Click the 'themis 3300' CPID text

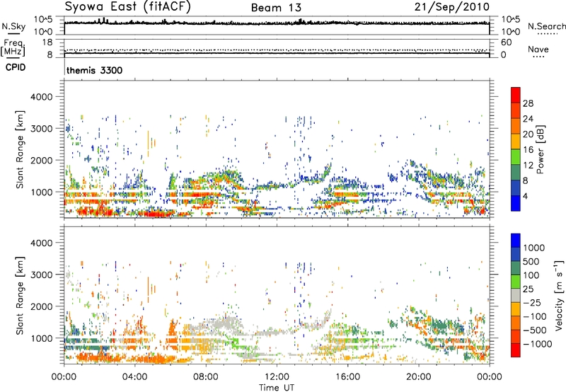(x=95, y=70)
